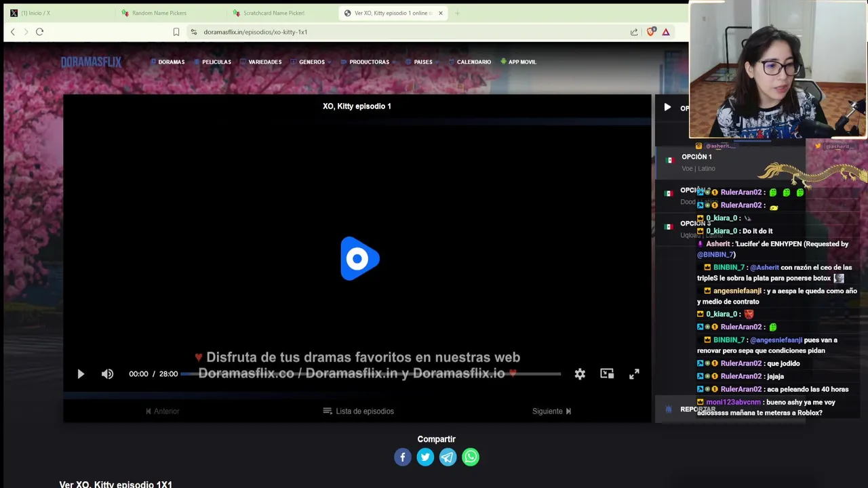This screenshot has width=868, height=488.
Task: Share episode on Twitter
Action: point(425,457)
